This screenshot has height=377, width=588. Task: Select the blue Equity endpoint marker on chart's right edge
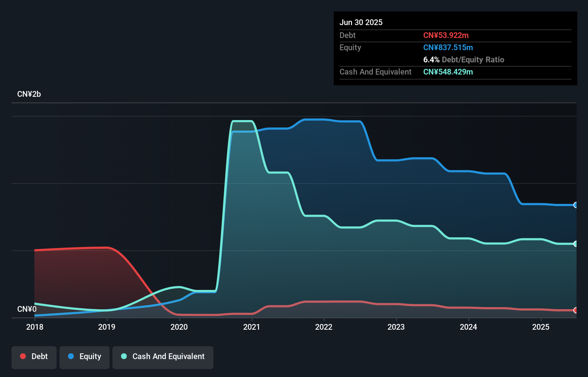[575, 205]
